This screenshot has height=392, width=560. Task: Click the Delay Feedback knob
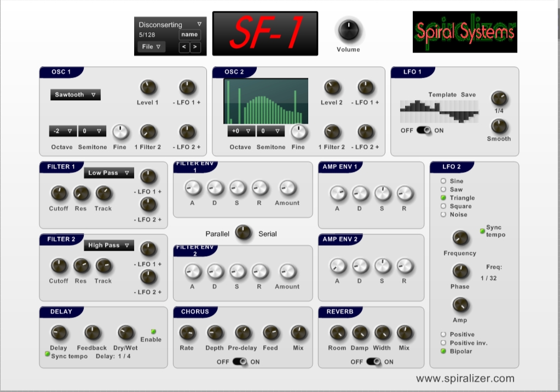(x=93, y=333)
